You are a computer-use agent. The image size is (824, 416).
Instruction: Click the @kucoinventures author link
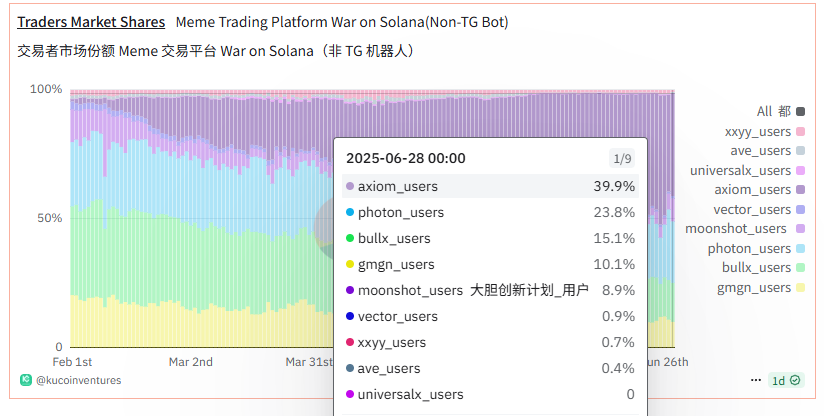click(78, 380)
